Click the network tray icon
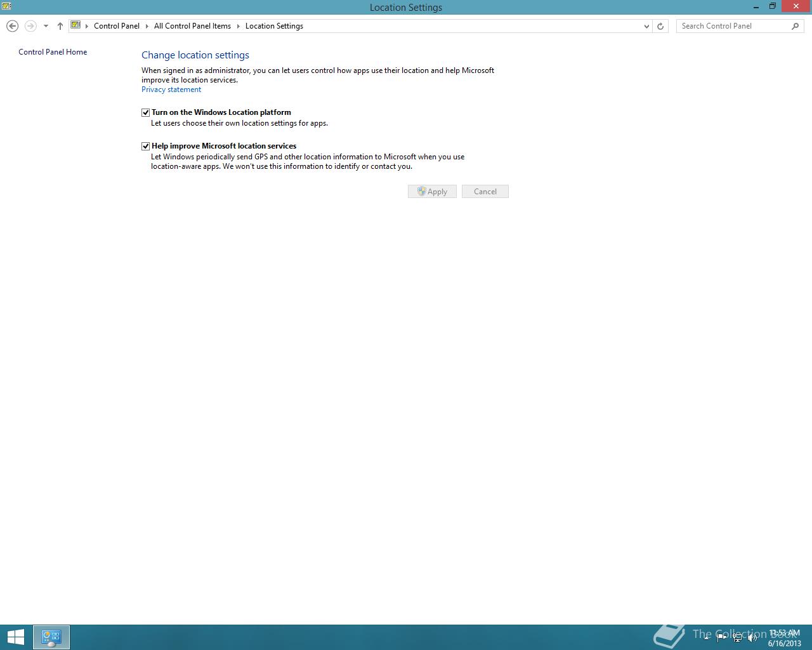The width and height of the screenshot is (812, 650). click(x=737, y=638)
